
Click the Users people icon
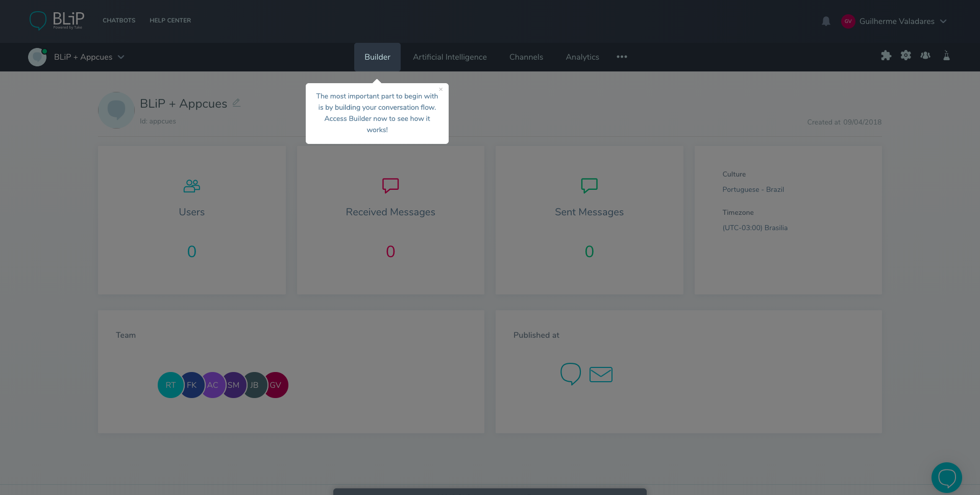pyautogui.click(x=192, y=186)
